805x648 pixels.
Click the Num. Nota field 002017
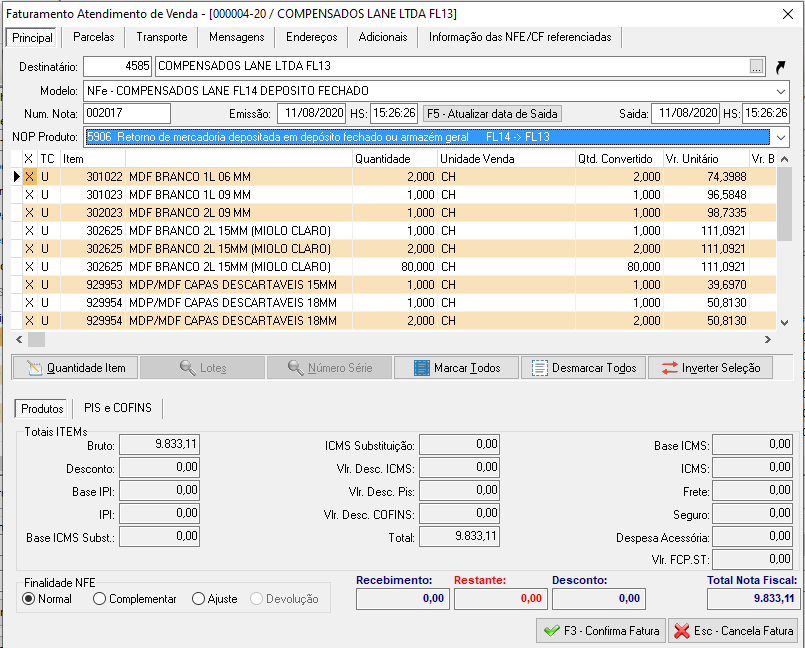pos(127,113)
